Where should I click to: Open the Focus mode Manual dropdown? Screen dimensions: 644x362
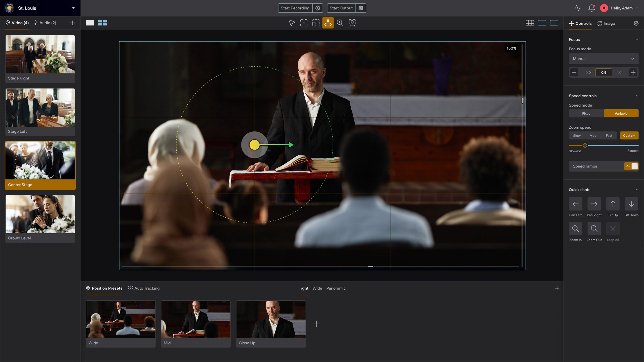(x=603, y=59)
